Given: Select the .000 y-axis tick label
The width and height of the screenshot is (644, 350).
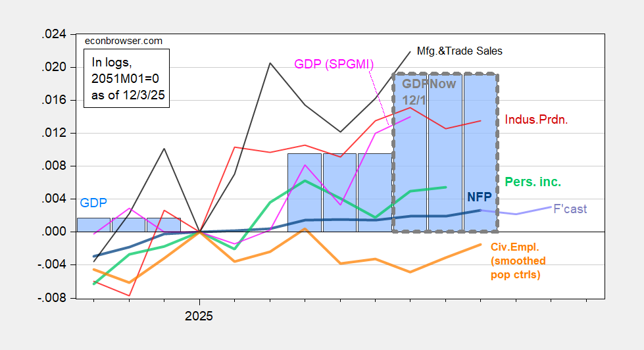Looking at the screenshot, I should click(55, 232).
